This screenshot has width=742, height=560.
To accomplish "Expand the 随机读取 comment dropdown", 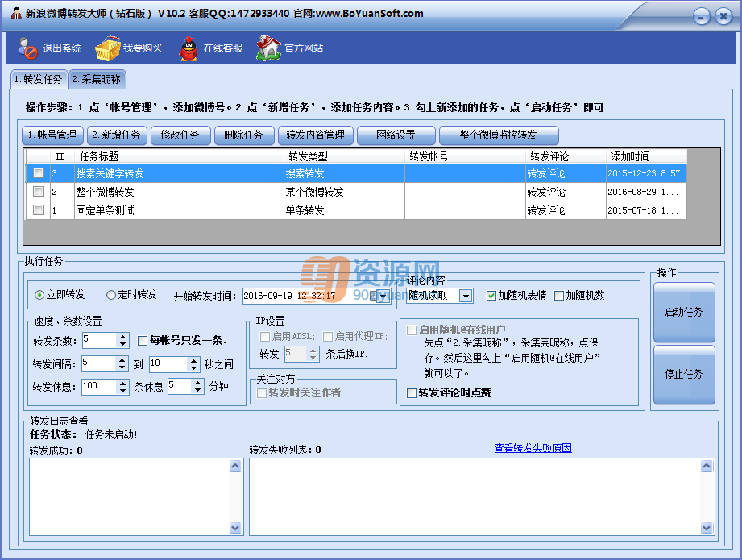I will pos(466,296).
